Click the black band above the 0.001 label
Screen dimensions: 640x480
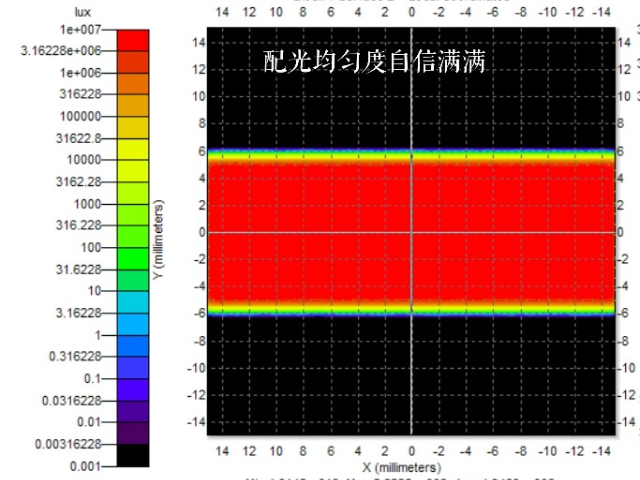click(133, 455)
